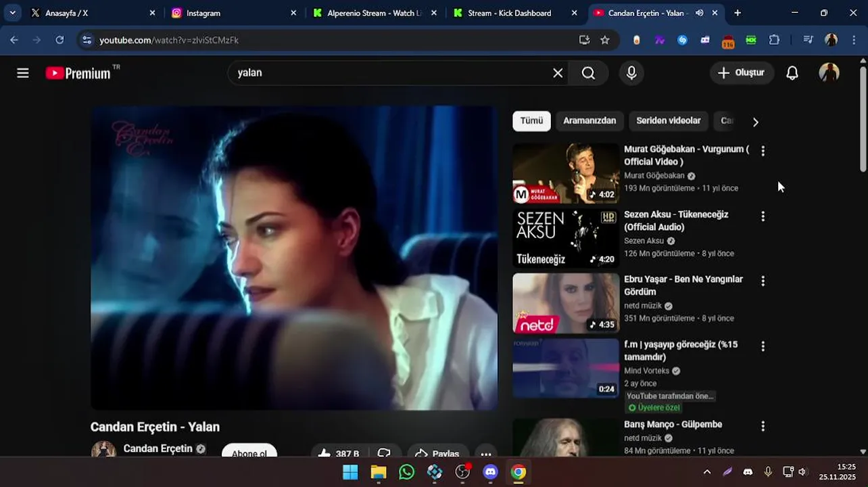Click the Candan Erçetin channel name
The width and height of the screenshot is (868, 487).
(x=158, y=448)
